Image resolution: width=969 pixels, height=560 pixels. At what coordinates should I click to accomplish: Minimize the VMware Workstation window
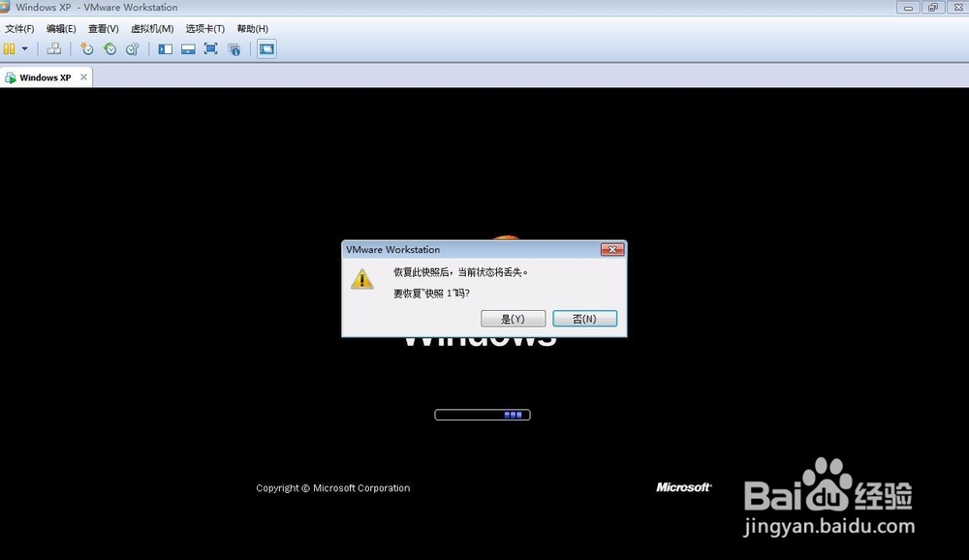[908, 8]
